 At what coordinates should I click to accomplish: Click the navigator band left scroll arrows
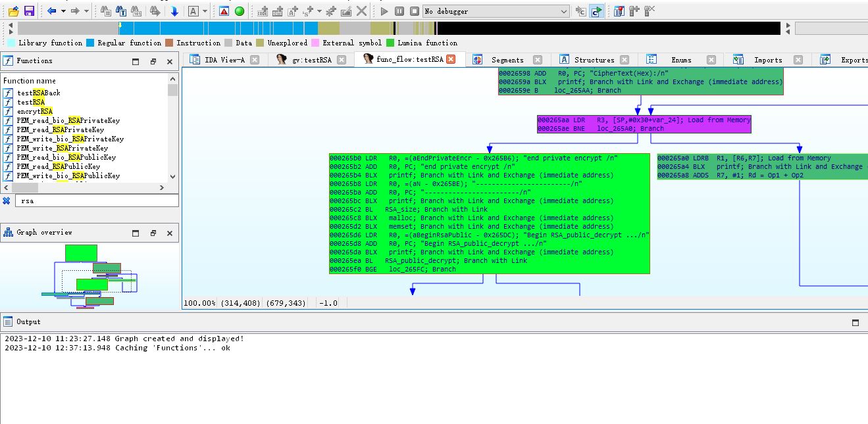[x=11, y=28]
